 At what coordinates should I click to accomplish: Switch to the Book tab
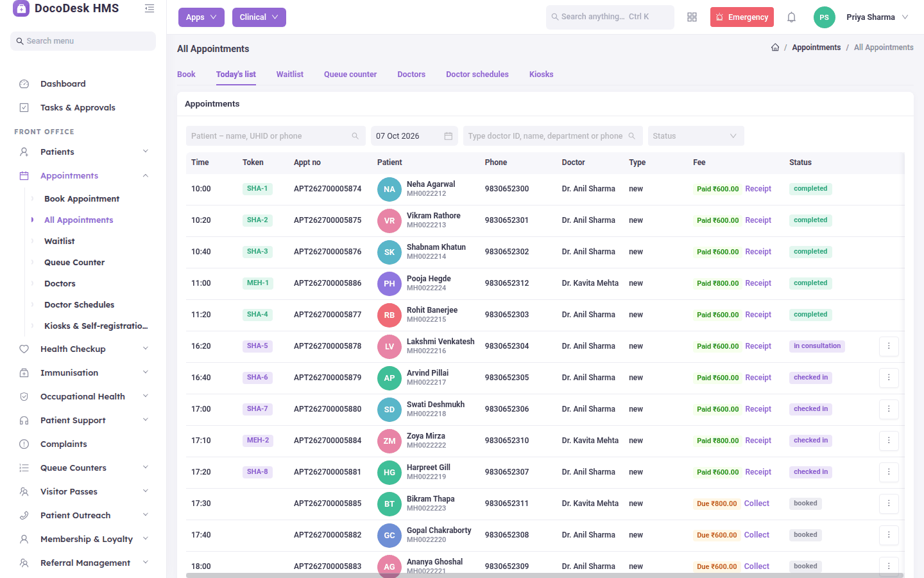(x=186, y=74)
